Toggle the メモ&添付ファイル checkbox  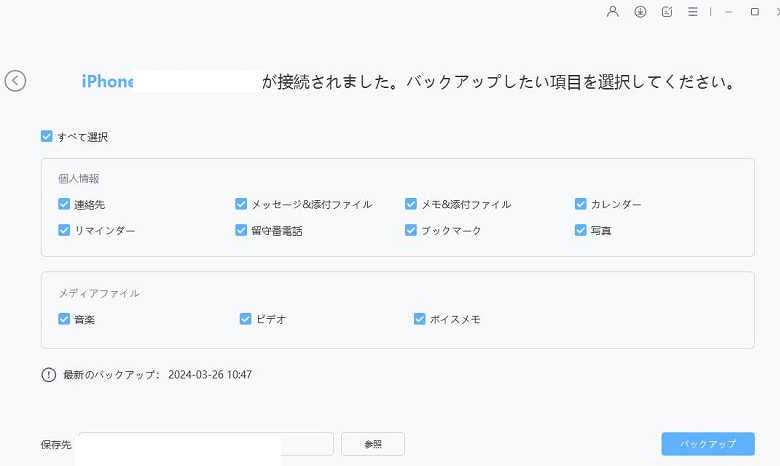(x=411, y=204)
